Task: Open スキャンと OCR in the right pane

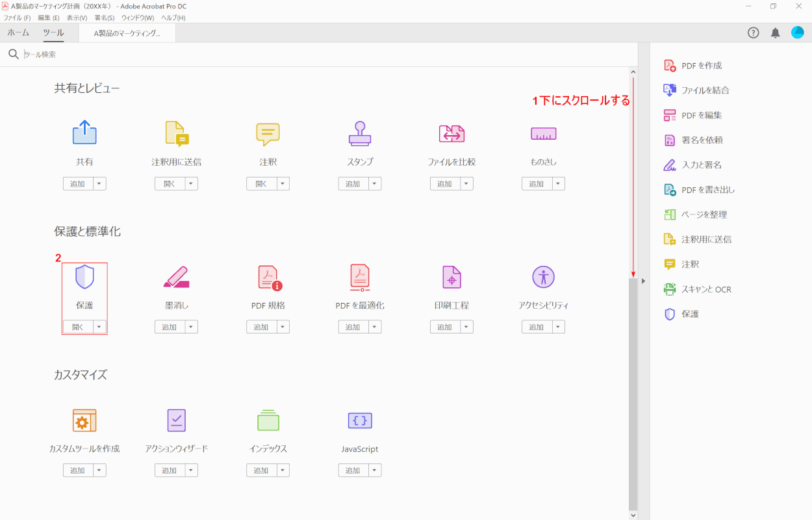Action: 697,289
